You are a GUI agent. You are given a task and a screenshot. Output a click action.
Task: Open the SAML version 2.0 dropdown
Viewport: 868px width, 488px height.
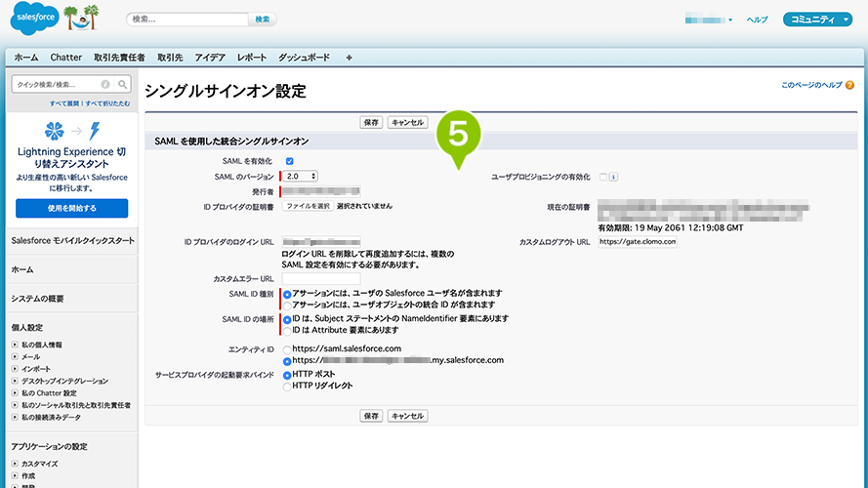[301, 176]
